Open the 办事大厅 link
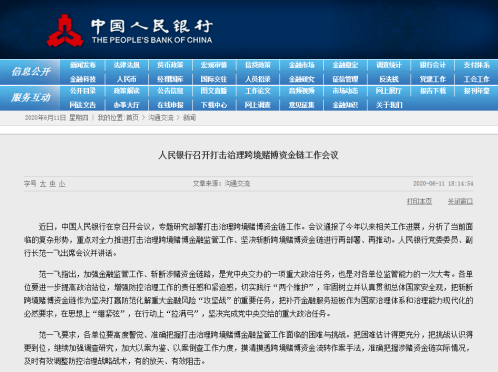498x372 pixels. pos(126,105)
